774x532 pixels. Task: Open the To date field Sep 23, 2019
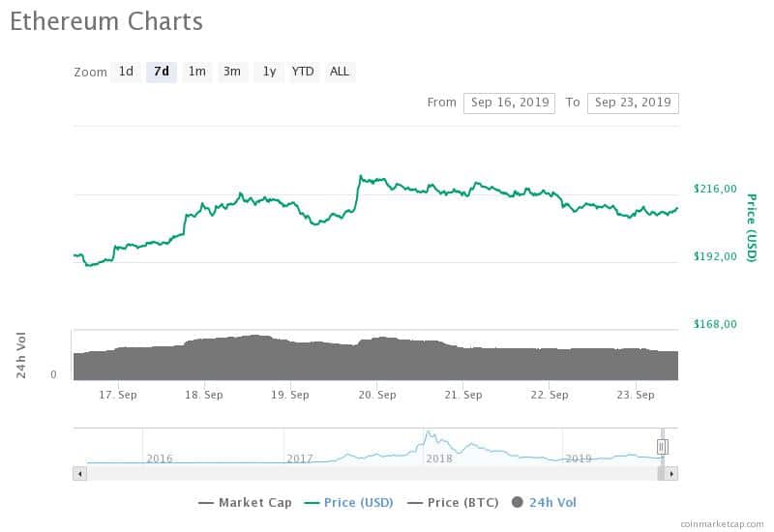click(633, 103)
